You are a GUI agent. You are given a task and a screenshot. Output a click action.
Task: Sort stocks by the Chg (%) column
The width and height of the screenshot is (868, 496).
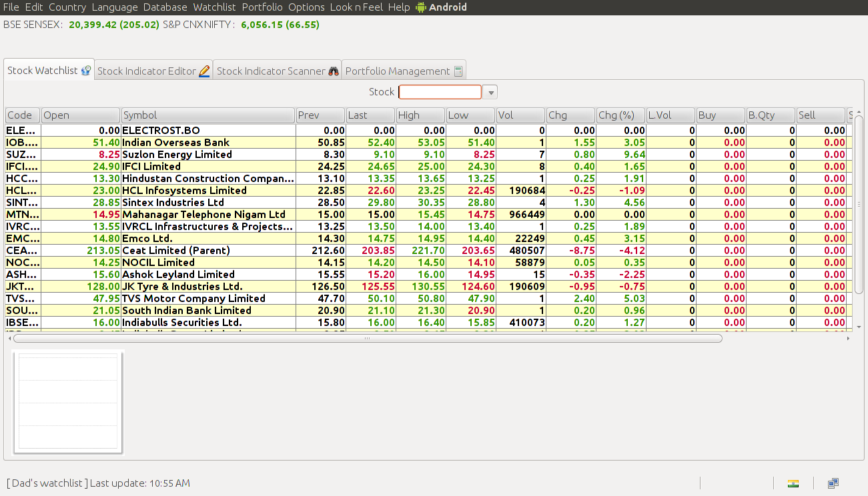tap(619, 115)
